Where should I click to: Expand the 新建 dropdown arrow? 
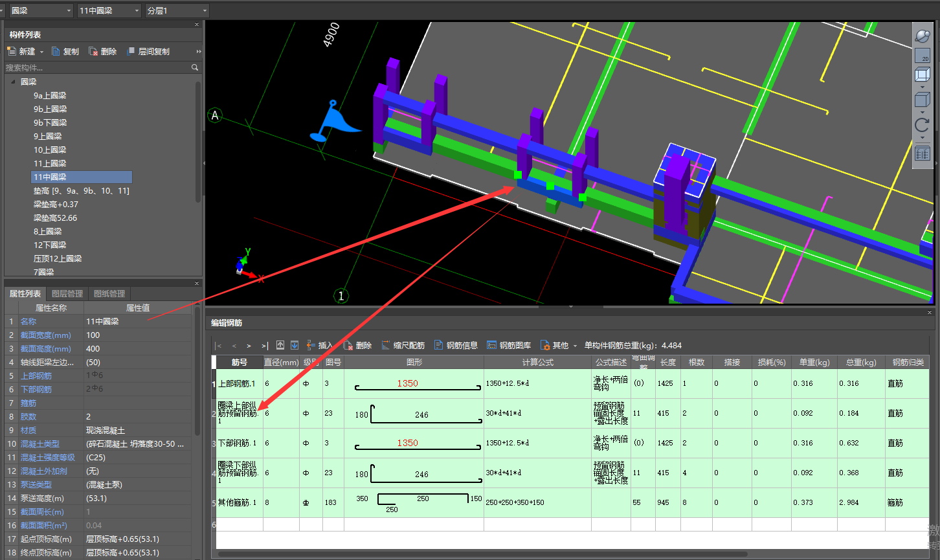[x=41, y=52]
